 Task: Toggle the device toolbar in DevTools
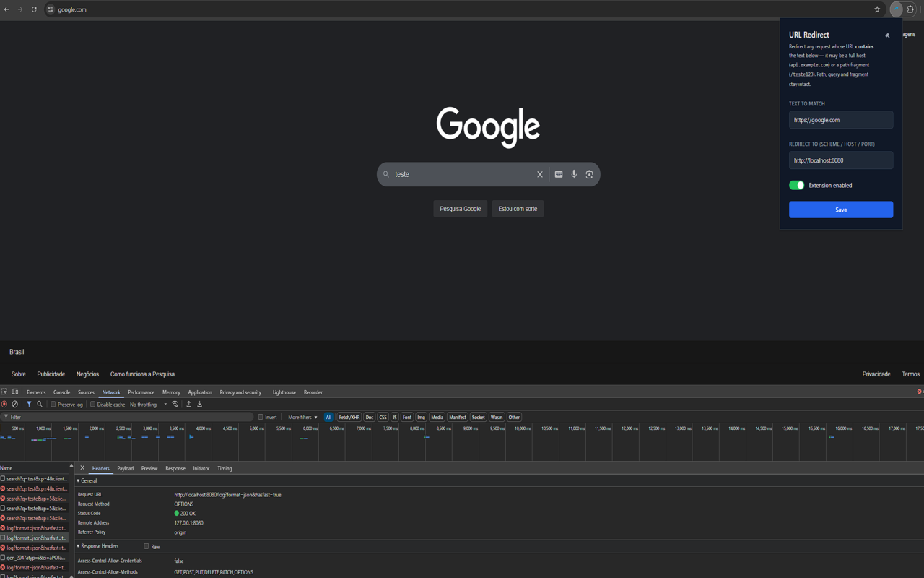pos(15,392)
